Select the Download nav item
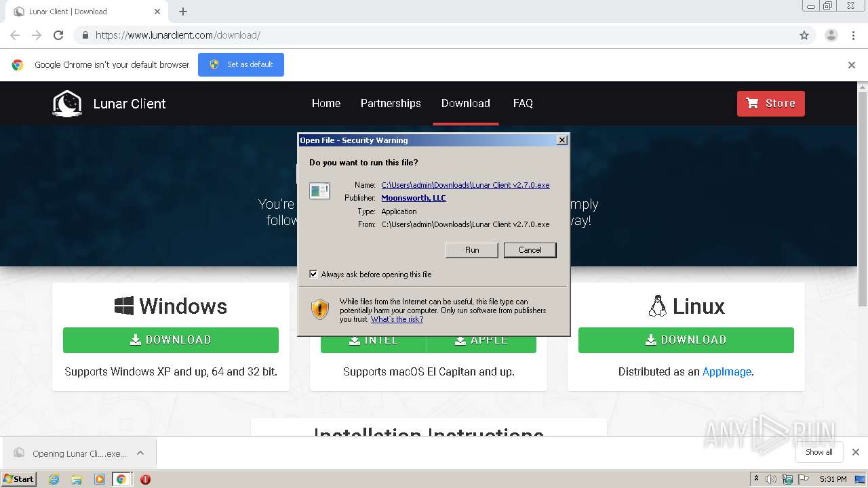868x488 pixels. 465,103
